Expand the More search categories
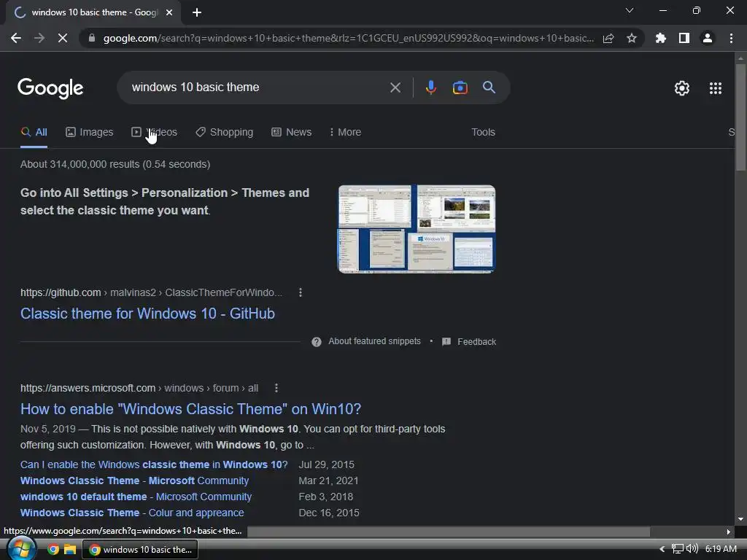This screenshot has width=747, height=560. click(345, 133)
